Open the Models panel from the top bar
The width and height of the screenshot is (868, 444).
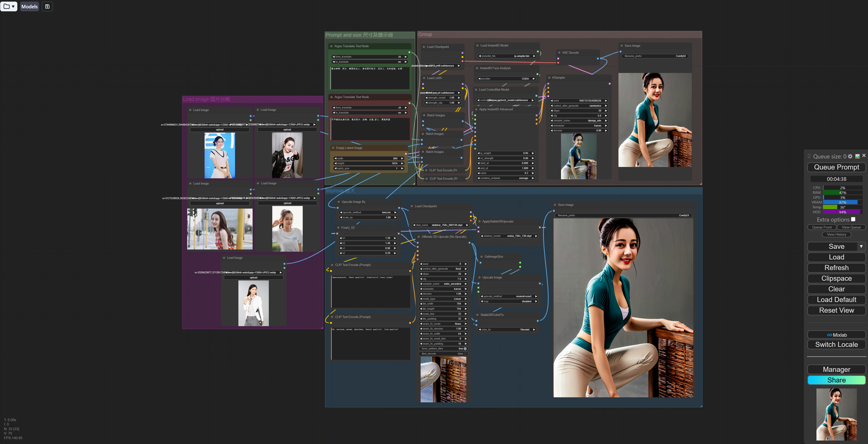click(x=29, y=6)
